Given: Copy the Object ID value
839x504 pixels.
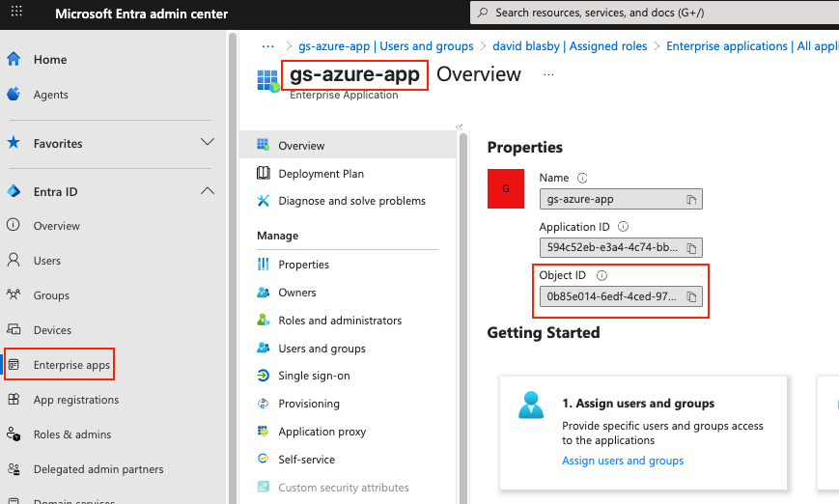Looking at the screenshot, I should (x=691, y=297).
